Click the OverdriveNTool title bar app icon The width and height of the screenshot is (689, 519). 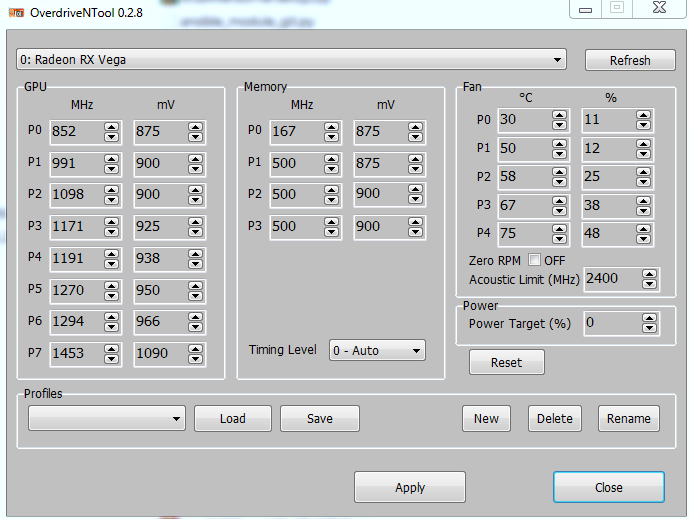pyautogui.click(x=16, y=13)
